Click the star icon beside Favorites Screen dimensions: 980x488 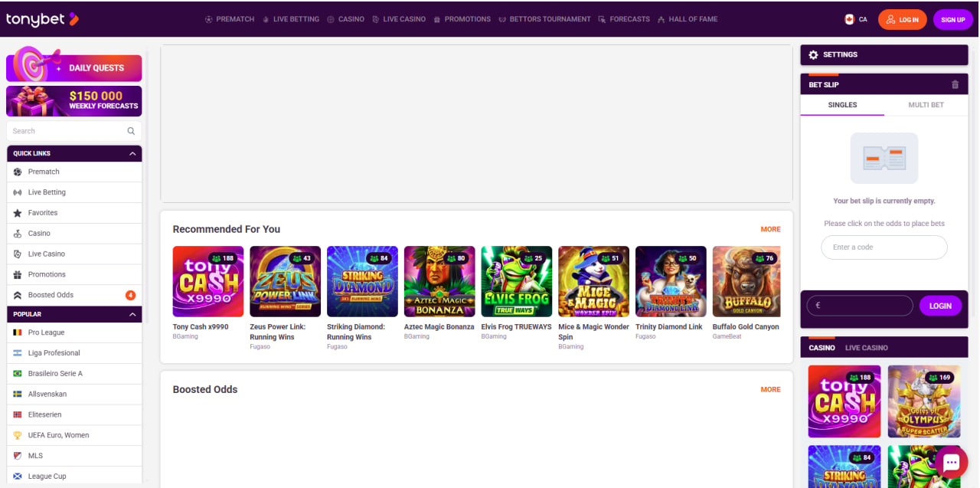click(x=18, y=213)
